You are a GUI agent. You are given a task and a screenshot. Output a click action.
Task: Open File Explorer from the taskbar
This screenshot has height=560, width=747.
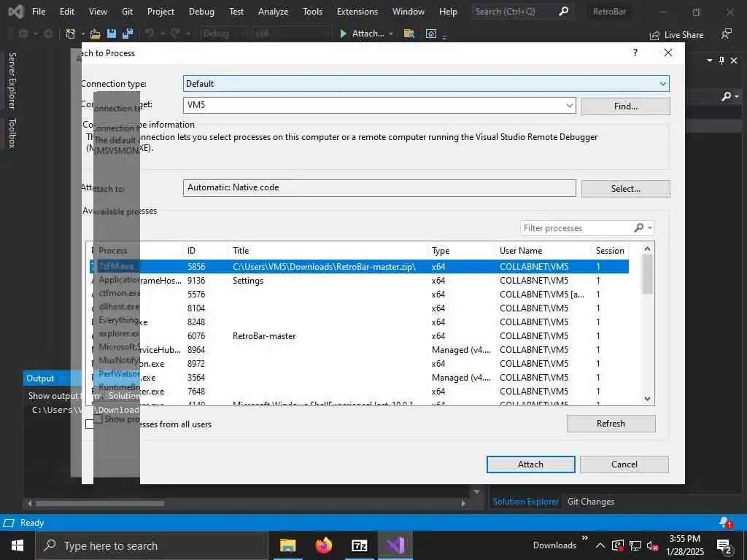[287, 545]
